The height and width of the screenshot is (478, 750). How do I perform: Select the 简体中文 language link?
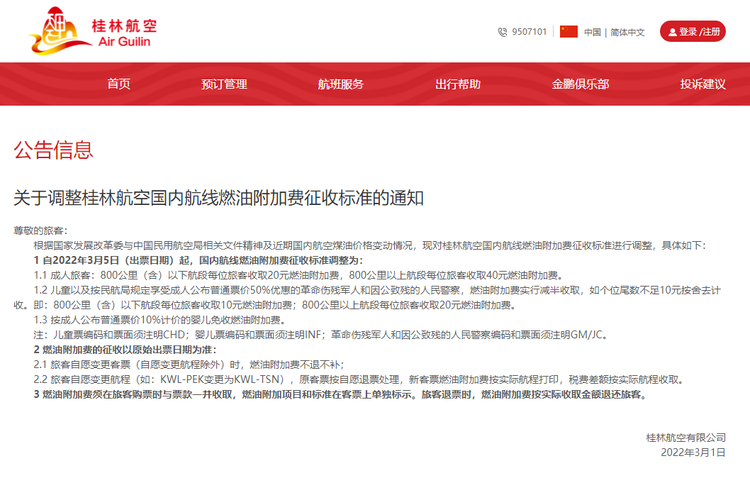click(627, 32)
